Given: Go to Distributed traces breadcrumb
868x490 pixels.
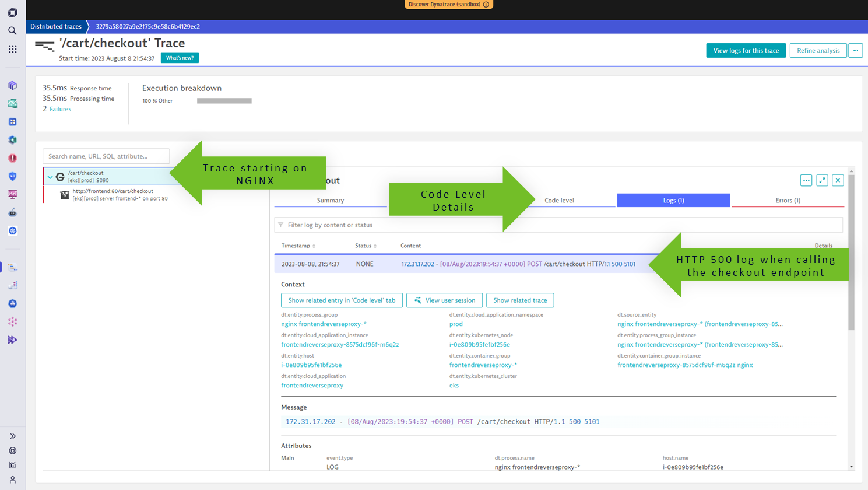Looking at the screenshot, I should (x=56, y=26).
